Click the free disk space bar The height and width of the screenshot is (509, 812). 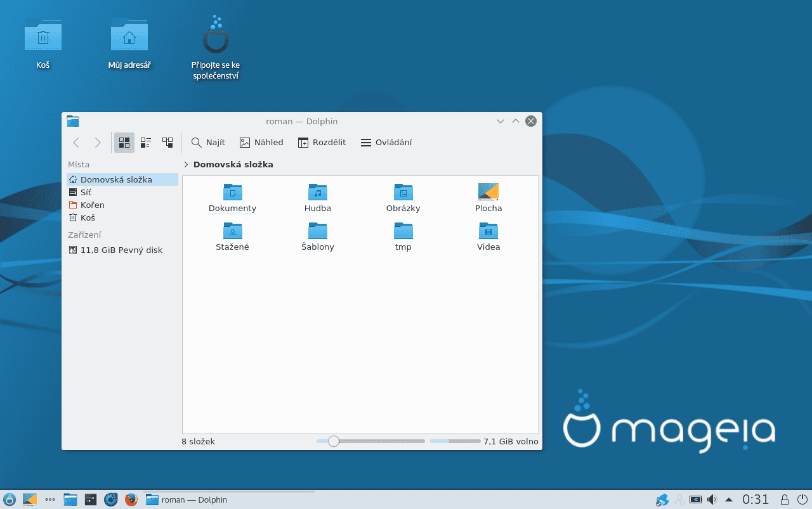pos(455,441)
